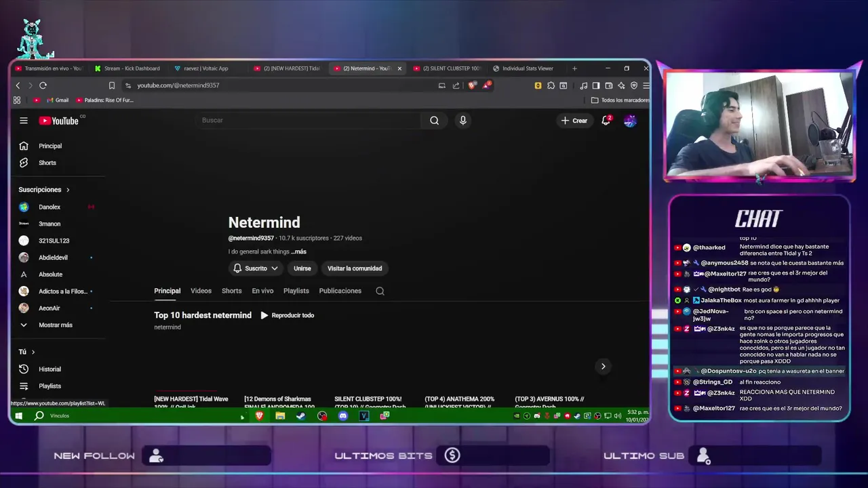Viewport: 868px width, 488px height.
Task: Open the extensions puzzle icon
Action: [x=551, y=85]
